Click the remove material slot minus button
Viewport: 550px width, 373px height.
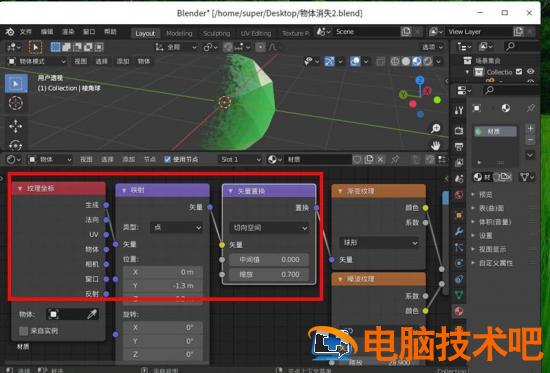tap(530, 140)
